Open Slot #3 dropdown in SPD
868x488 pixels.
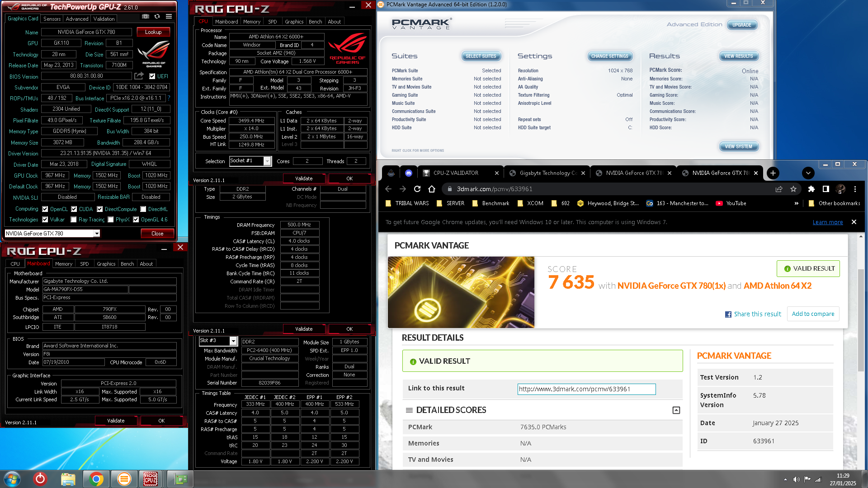(233, 341)
